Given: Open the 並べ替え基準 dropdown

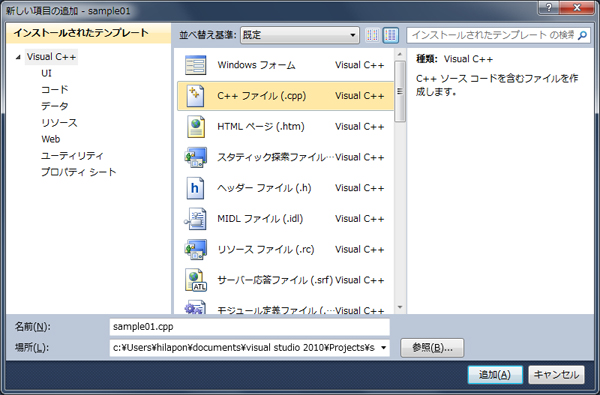Looking at the screenshot, I should 300,35.
